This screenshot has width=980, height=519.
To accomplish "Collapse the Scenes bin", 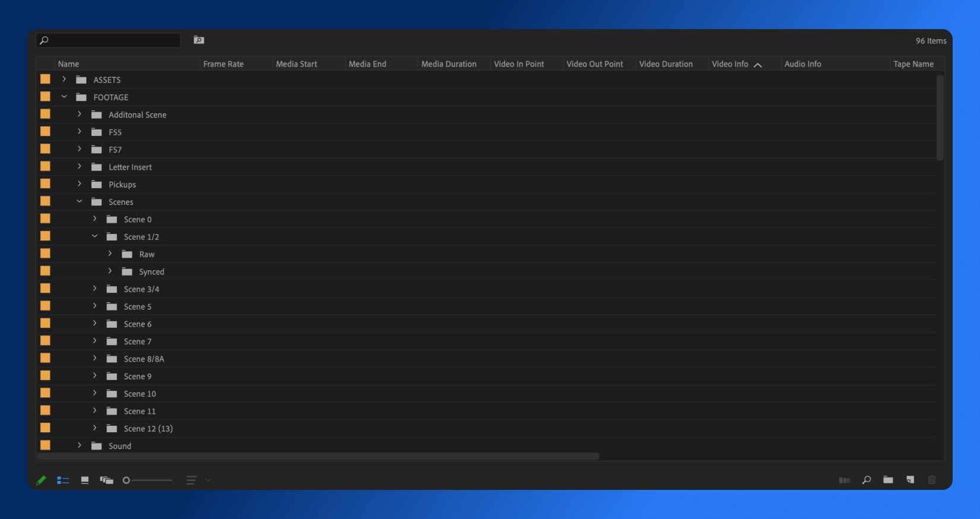I will (80, 201).
